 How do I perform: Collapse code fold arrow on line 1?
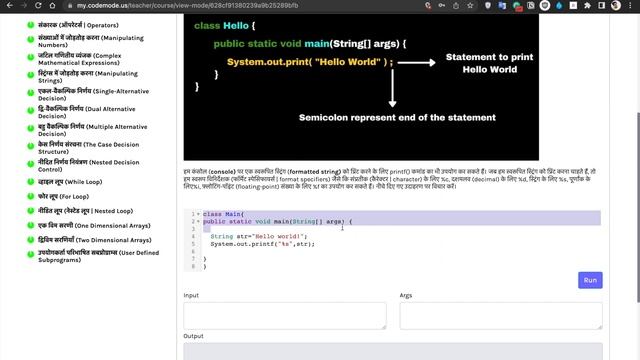[198, 214]
